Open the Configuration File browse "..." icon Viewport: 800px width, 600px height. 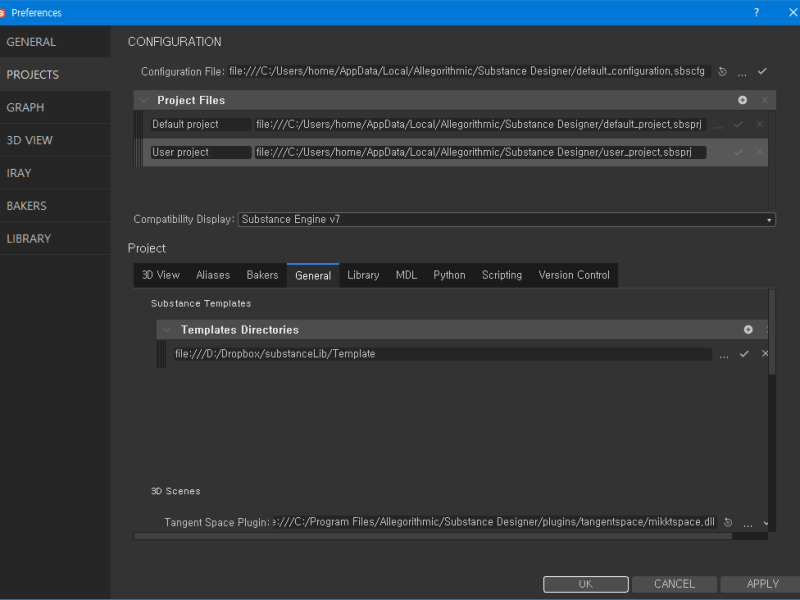[742, 71]
